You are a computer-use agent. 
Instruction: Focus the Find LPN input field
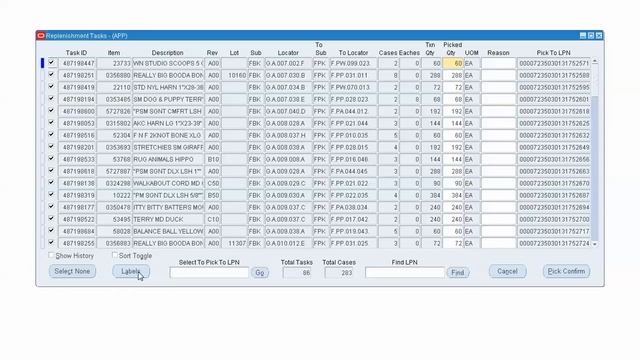pos(405,273)
